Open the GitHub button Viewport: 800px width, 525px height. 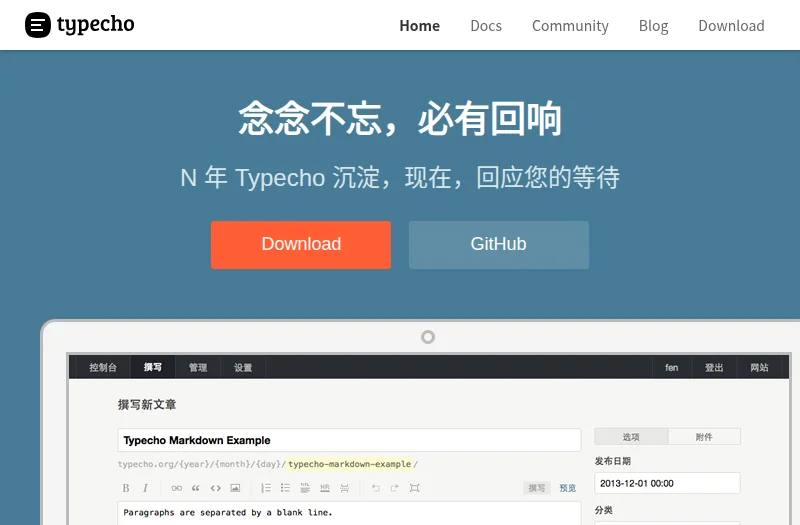pos(498,244)
